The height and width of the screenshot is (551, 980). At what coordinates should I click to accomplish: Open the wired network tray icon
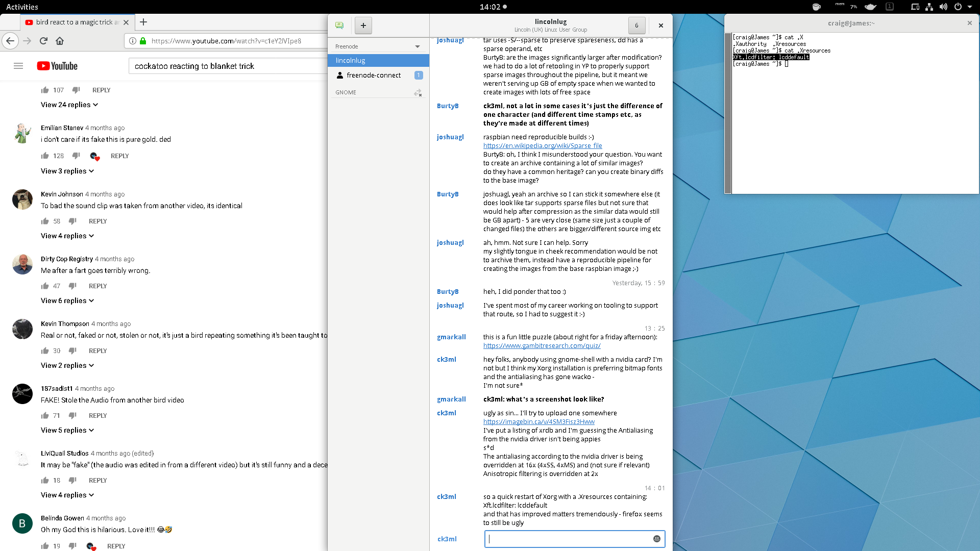point(929,7)
